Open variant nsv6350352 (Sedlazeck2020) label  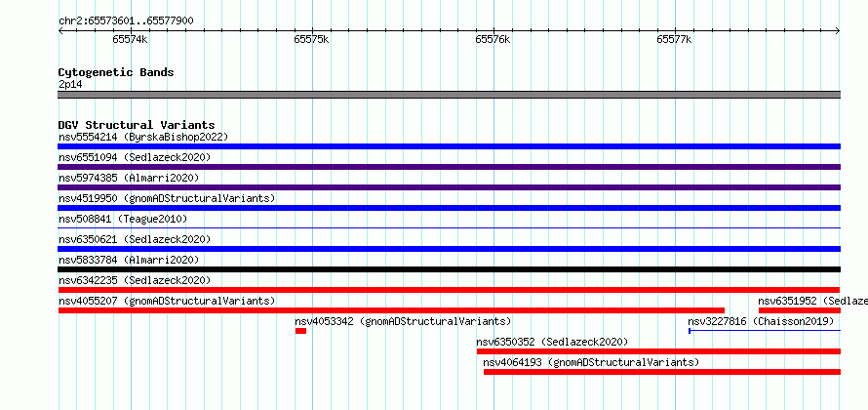coord(552,342)
